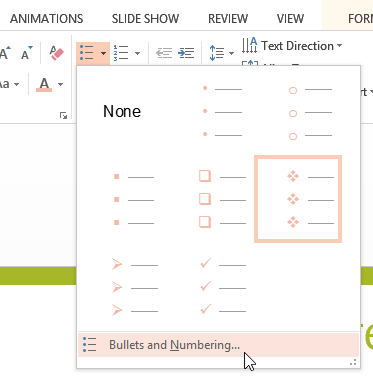Open the Text Direction menu

pos(292,46)
